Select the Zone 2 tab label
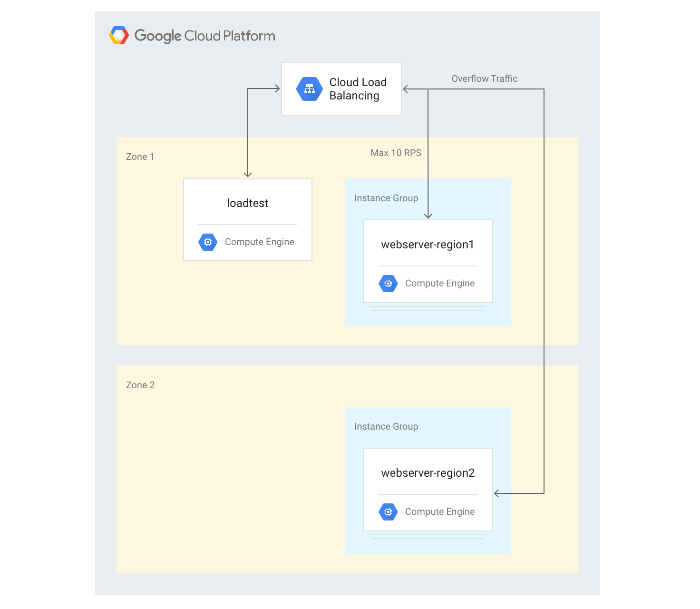 click(140, 385)
